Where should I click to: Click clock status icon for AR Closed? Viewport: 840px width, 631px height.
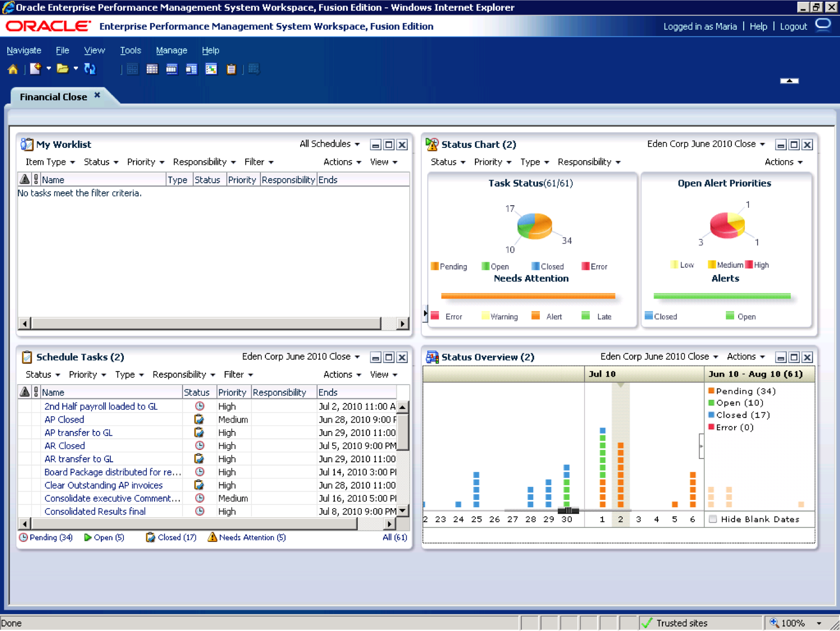199,446
